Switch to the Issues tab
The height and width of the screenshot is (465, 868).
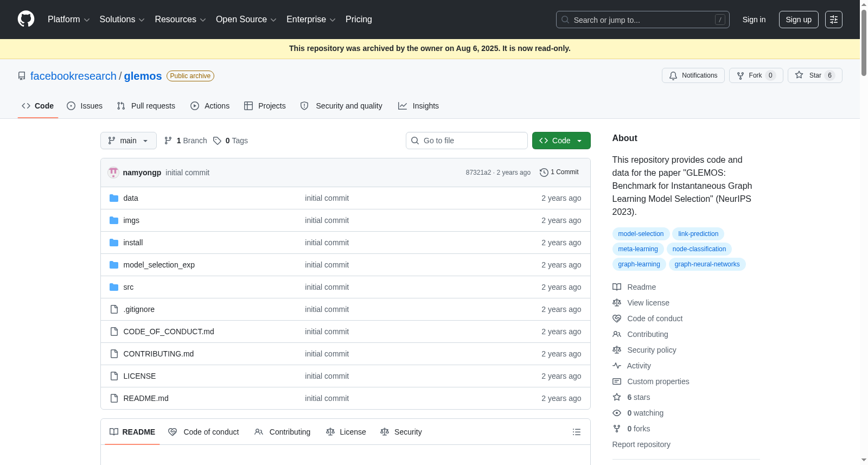coord(85,106)
